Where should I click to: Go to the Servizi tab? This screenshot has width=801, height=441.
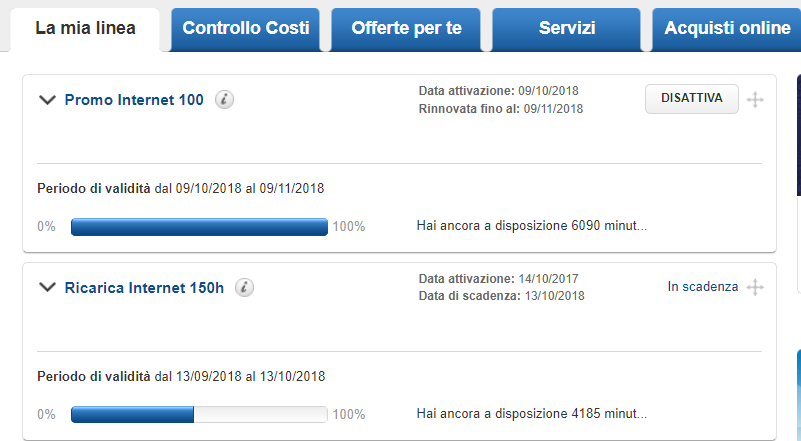tap(567, 29)
